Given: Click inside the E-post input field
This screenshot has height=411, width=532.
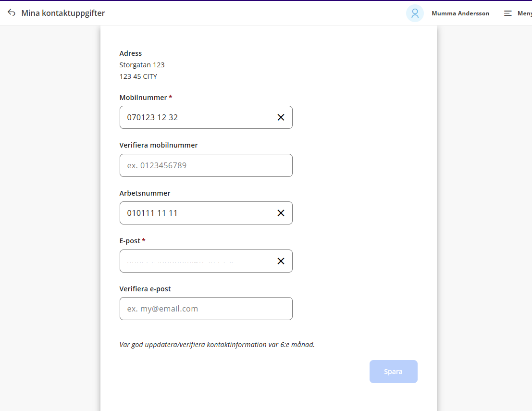Looking at the screenshot, I should [x=197, y=261].
